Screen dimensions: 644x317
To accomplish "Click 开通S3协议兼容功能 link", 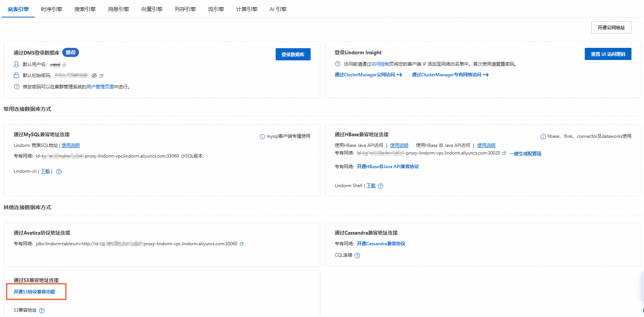I will (35, 292).
